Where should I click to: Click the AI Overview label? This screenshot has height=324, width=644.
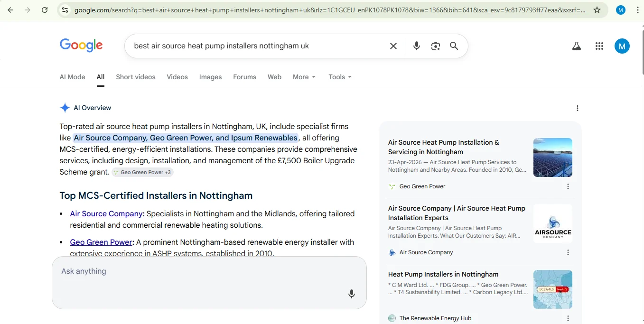pos(93,108)
